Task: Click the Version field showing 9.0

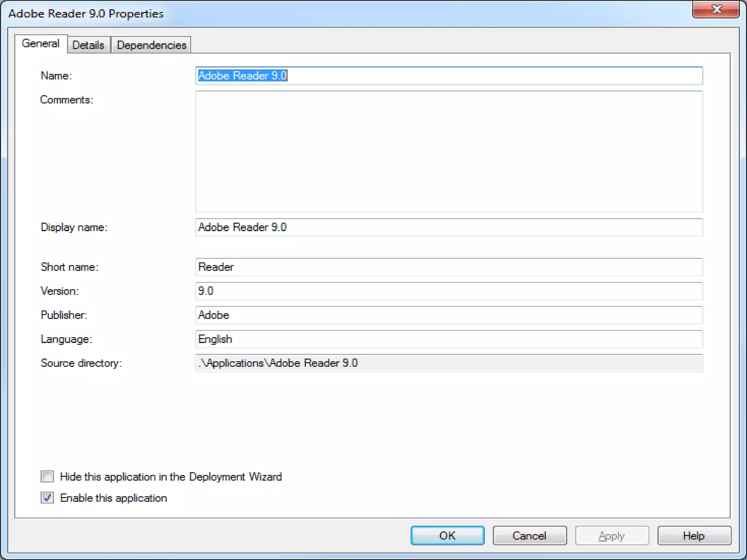Action: tap(449, 291)
